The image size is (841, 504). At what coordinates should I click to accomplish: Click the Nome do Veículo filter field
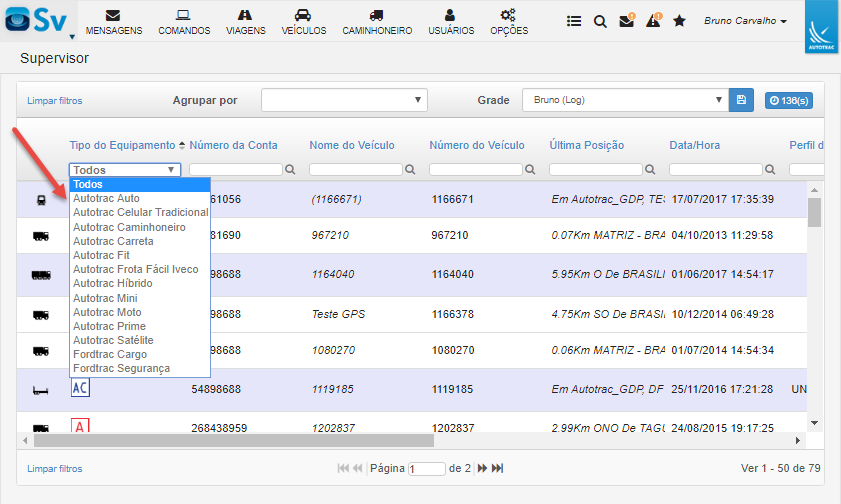356,169
